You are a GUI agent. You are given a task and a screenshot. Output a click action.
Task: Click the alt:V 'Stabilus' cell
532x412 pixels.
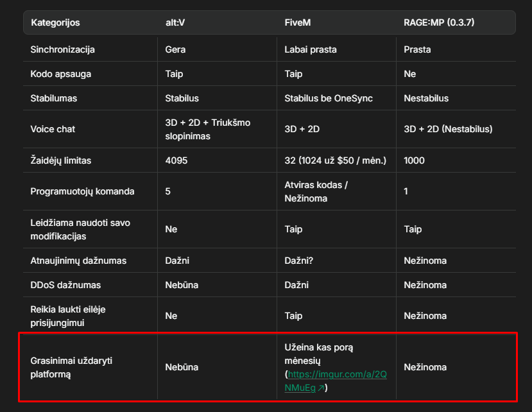click(x=182, y=98)
